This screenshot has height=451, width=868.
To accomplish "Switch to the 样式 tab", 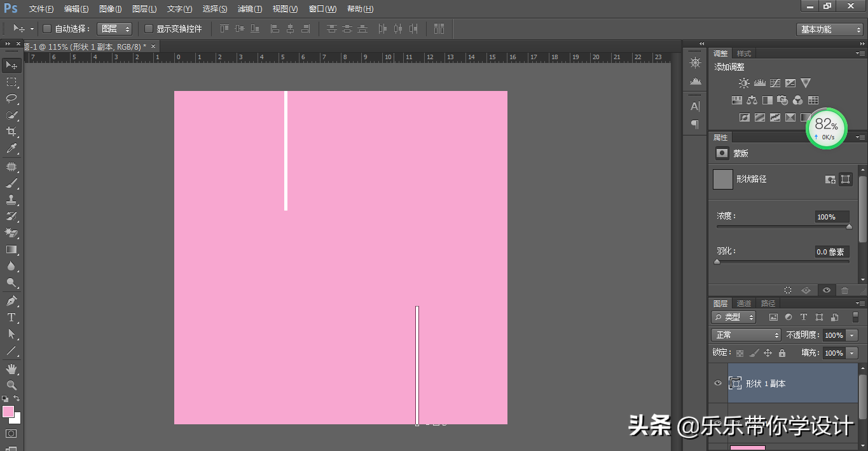I will click(743, 53).
